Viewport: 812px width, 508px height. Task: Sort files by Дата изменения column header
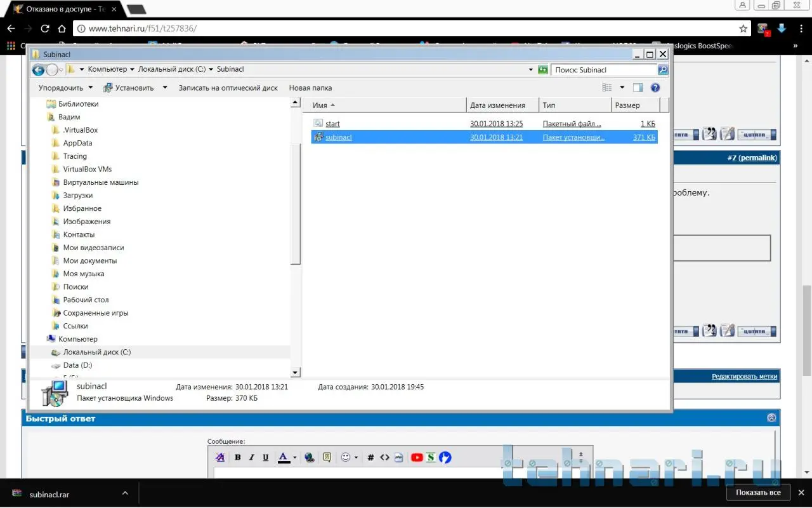click(x=502, y=105)
